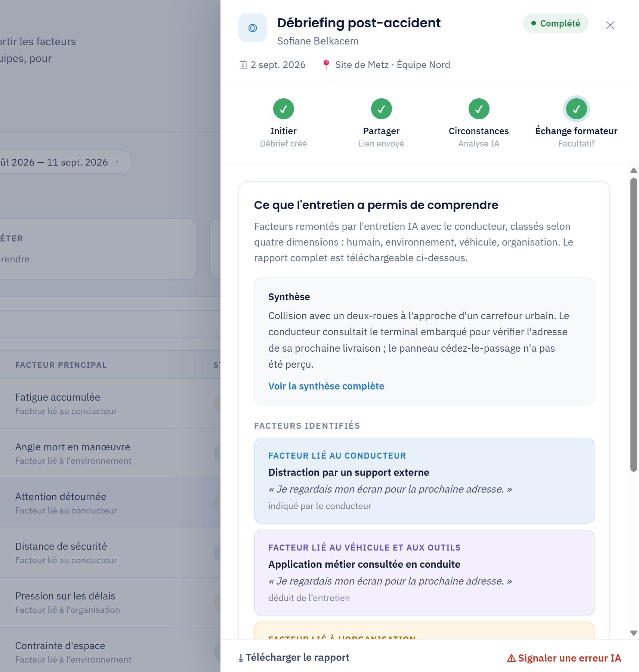Image resolution: width=639 pixels, height=672 pixels.
Task: Select the Fatigue accumulée row
Action: coord(110,404)
